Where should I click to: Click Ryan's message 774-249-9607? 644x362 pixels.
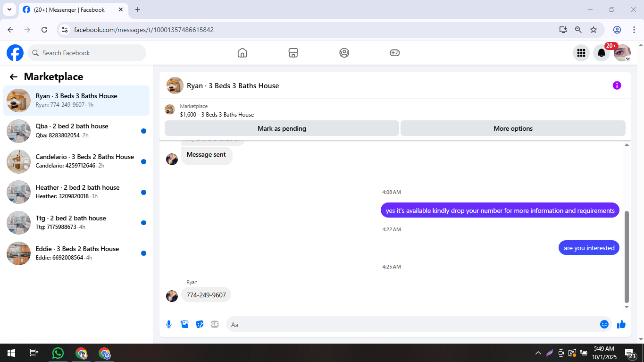coord(206,295)
